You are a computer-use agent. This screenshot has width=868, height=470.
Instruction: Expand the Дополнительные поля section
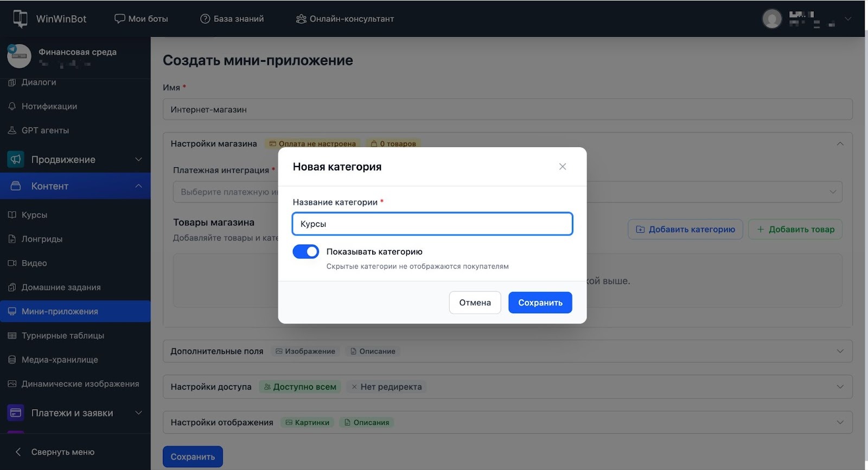coord(840,351)
